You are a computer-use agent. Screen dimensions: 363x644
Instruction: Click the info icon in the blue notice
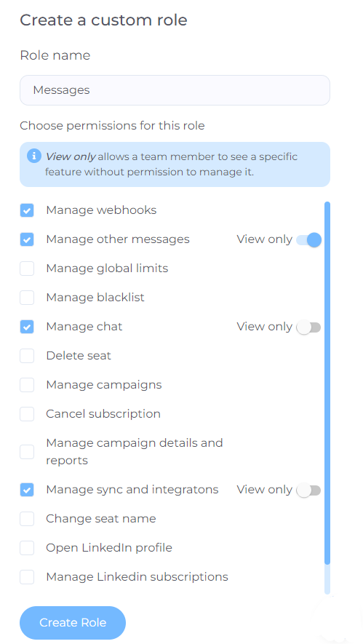point(34,156)
